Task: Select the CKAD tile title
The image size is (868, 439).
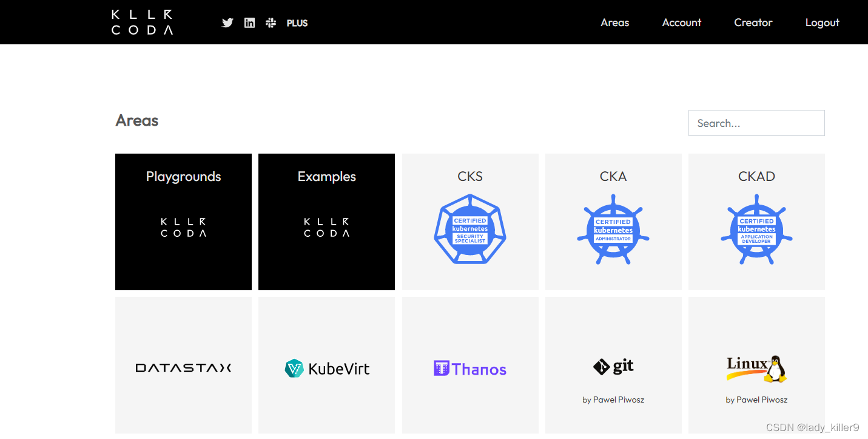Action: (x=756, y=177)
